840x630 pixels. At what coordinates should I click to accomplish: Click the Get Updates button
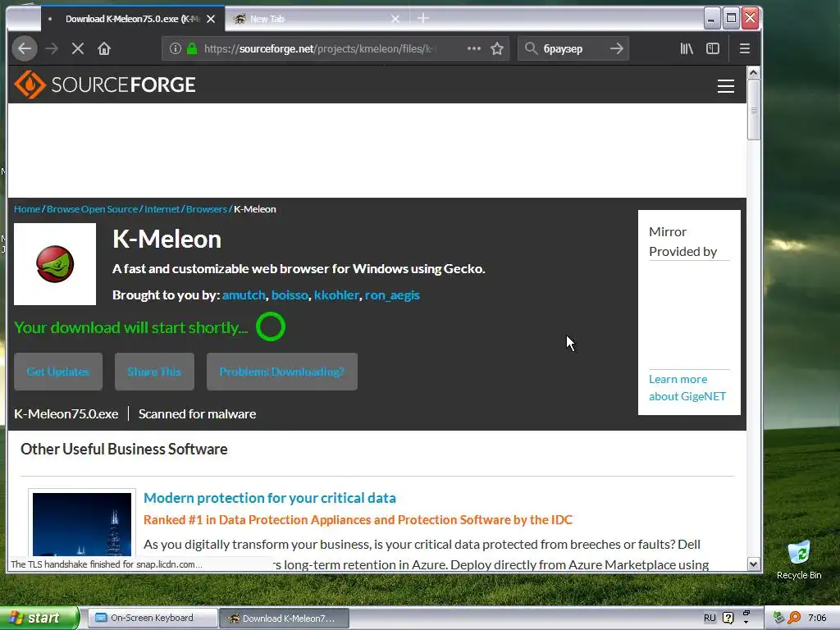point(58,372)
